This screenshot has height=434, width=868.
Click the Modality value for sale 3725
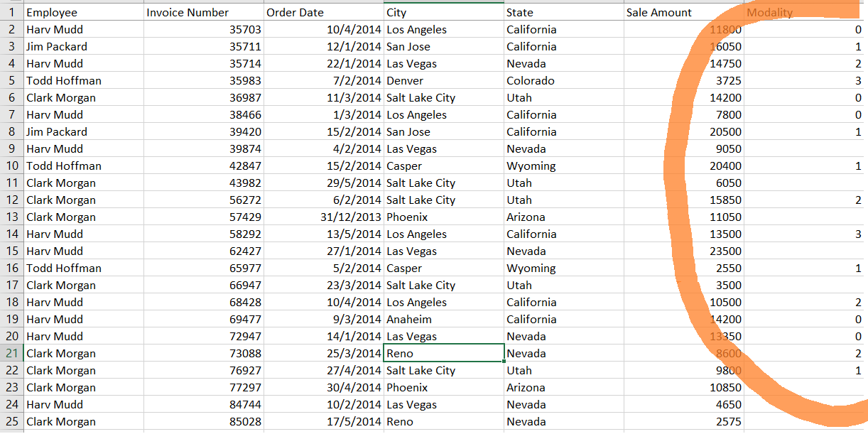click(805, 80)
